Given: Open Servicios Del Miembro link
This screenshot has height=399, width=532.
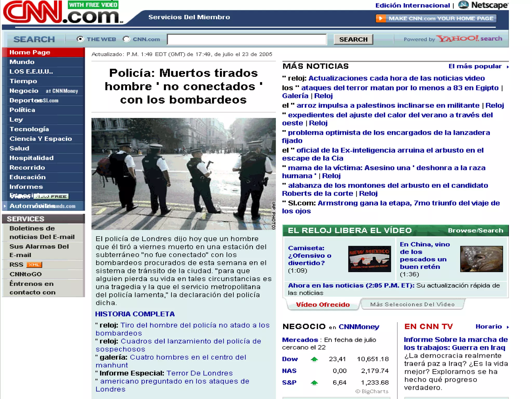Looking at the screenshot, I should [189, 17].
